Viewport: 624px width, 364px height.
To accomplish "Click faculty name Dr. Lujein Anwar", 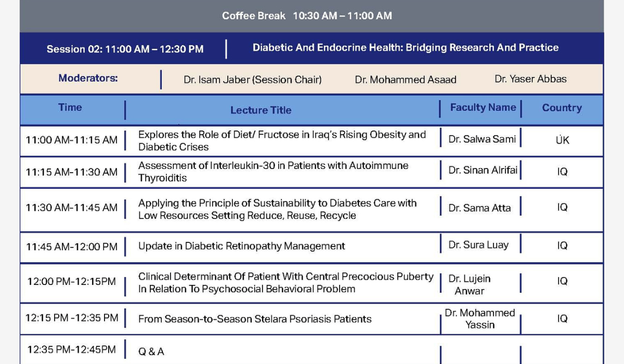I will 470,285.
